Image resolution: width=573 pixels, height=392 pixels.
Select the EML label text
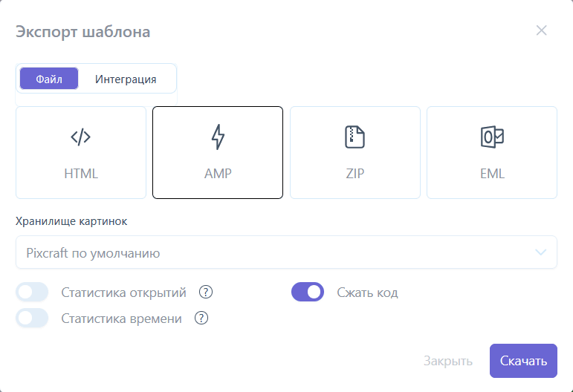click(x=492, y=174)
